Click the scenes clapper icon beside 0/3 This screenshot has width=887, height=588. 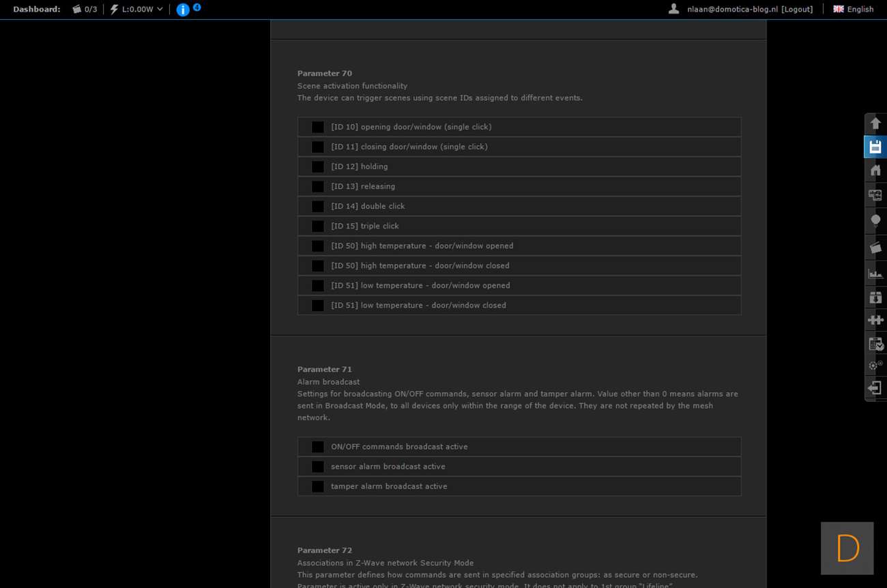pyautogui.click(x=76, y=10)
